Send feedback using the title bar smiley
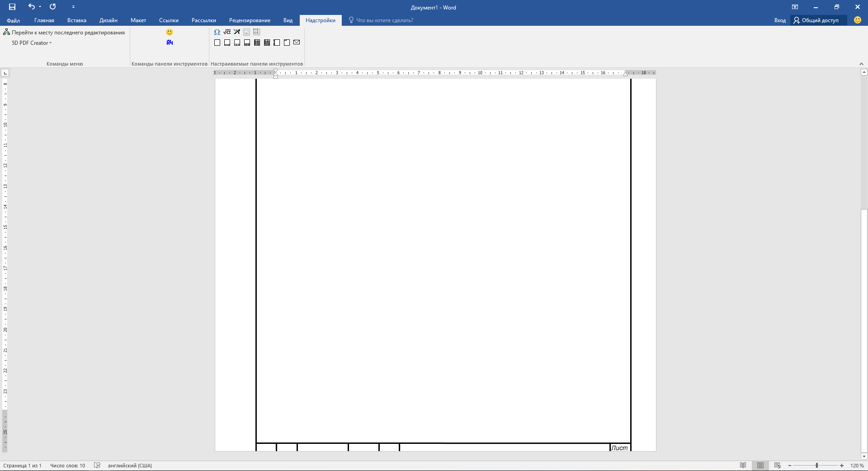868x471 pixels. pyautogui.click(x=858, y=20)
